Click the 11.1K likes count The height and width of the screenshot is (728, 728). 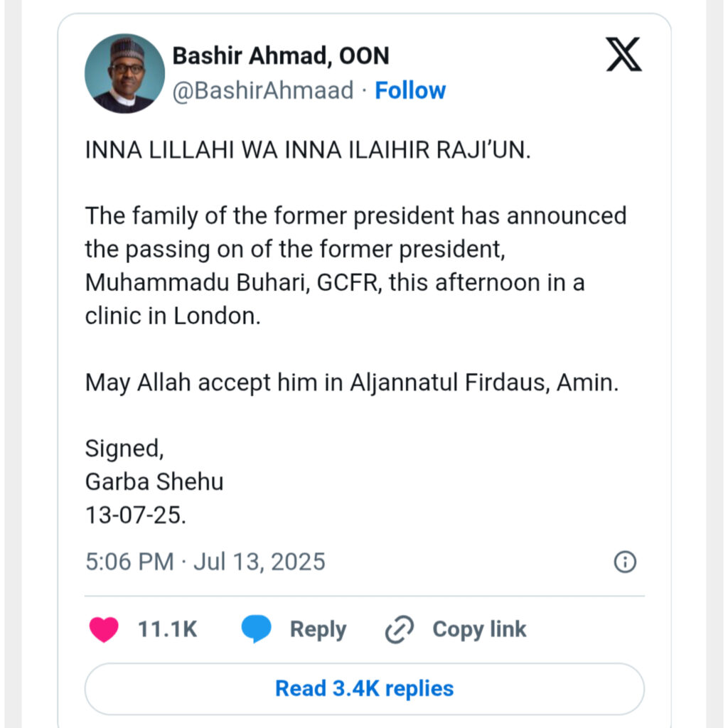pos(167,629)
